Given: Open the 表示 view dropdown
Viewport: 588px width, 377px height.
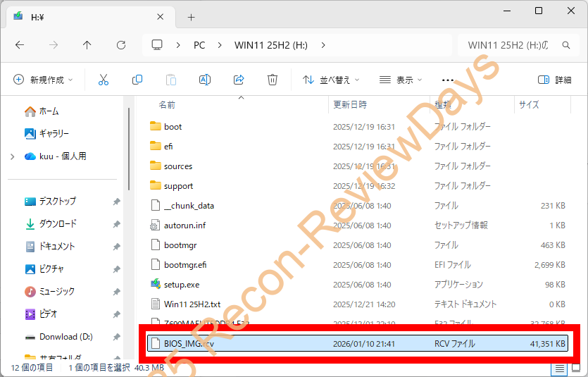Looking at the screenshot, I should coord(399,80).
